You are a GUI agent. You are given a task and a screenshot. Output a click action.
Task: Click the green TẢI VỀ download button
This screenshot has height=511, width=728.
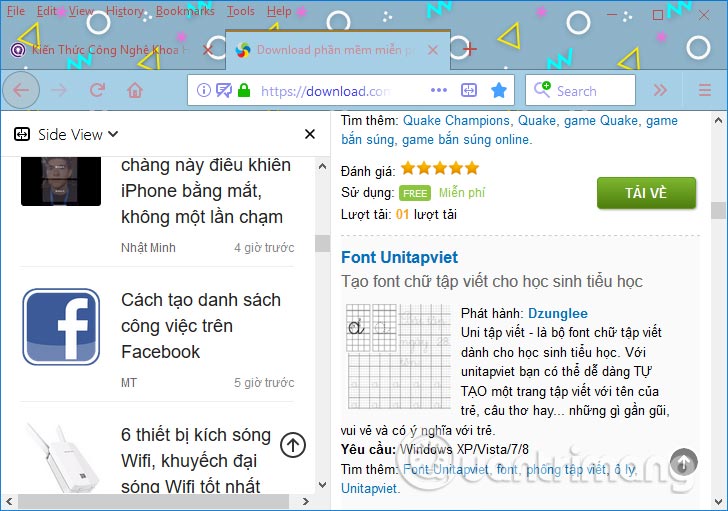coord(646,193)
